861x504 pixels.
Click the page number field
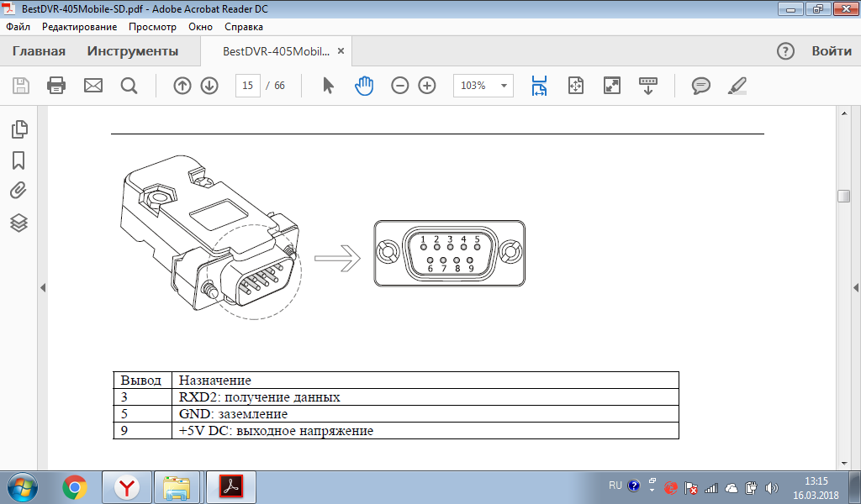247,86
